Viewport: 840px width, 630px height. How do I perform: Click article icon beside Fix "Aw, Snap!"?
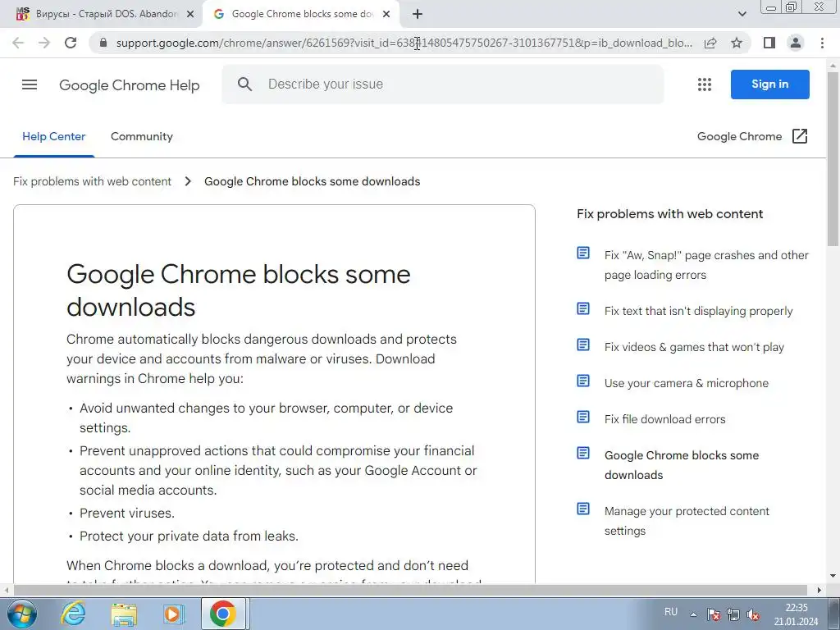click(583, 253)
